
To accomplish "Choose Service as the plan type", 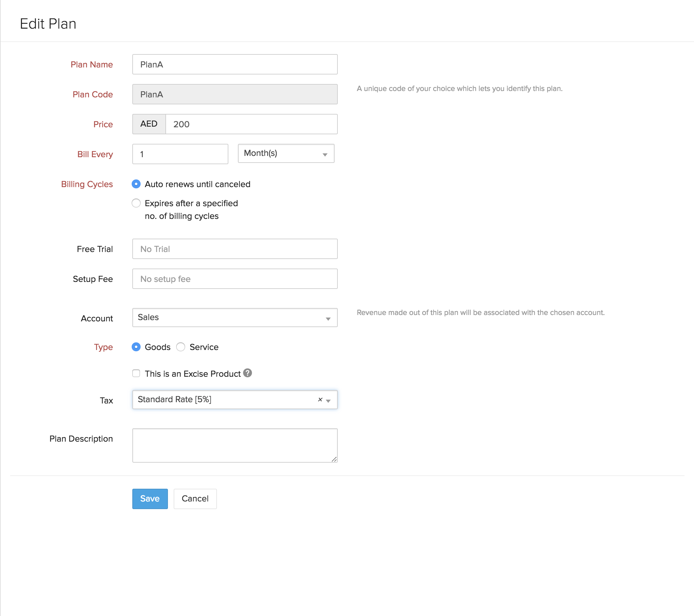I will click(181, 347).
